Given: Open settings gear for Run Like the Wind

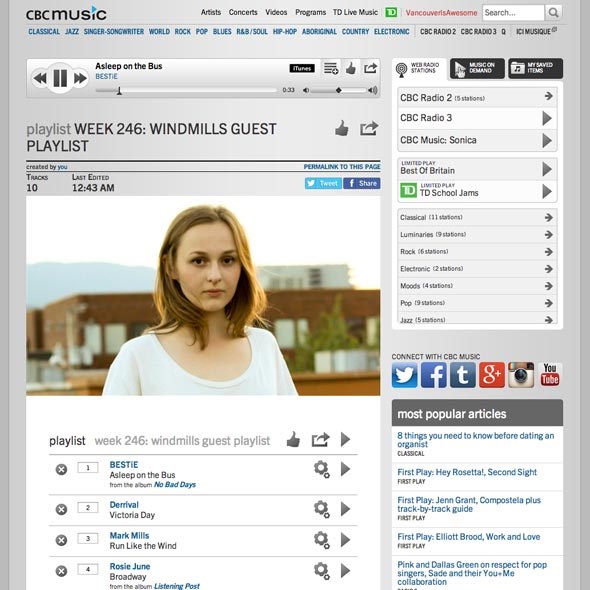Looking at the screenshot, I should point(322,540).
